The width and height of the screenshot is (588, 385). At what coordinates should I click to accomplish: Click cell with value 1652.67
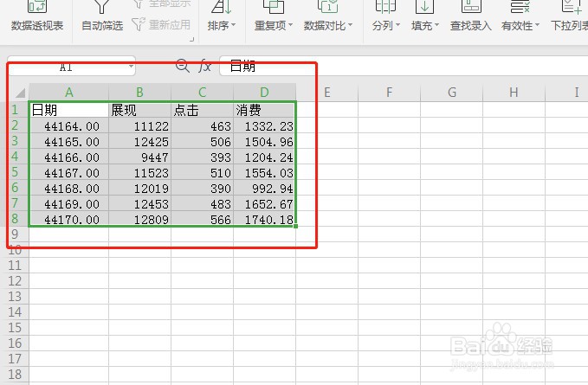(x=264, y=203)
